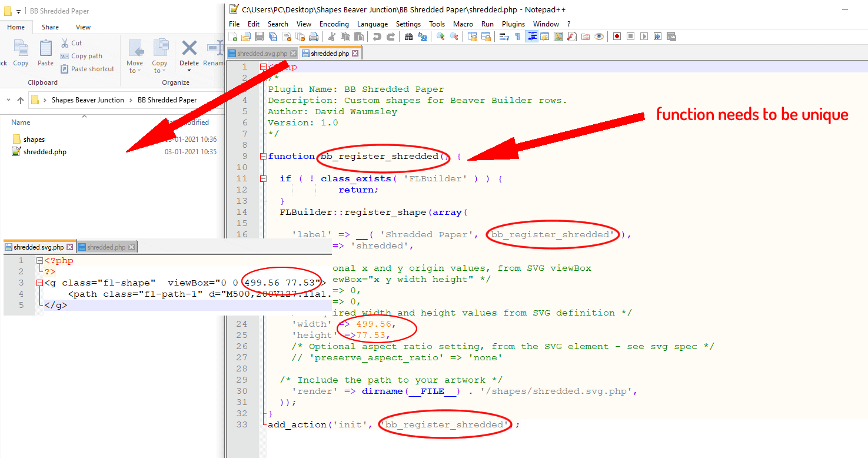Open Find with the binoculars toolbar icon
Screen dimensions: 868x458
(x=408, y=36)
